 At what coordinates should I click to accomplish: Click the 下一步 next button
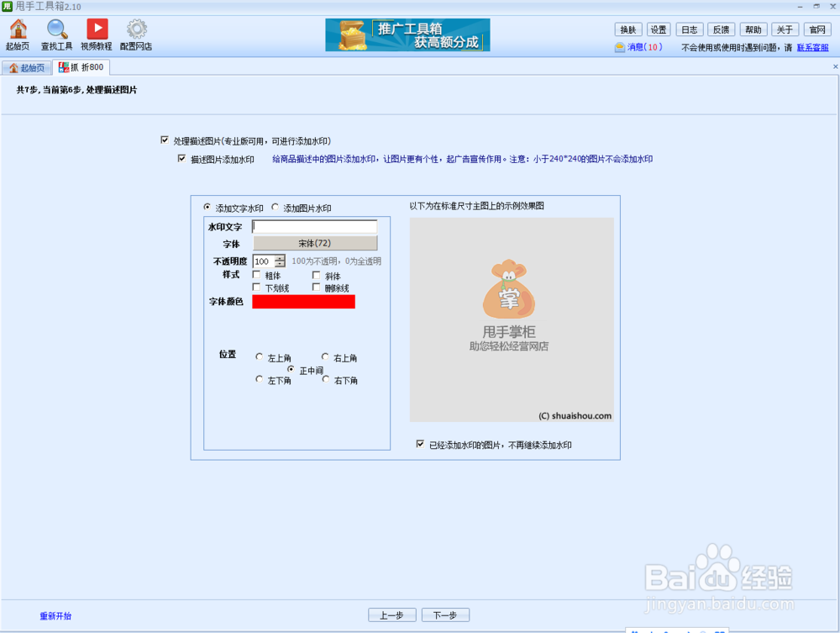tap(445, 615)
